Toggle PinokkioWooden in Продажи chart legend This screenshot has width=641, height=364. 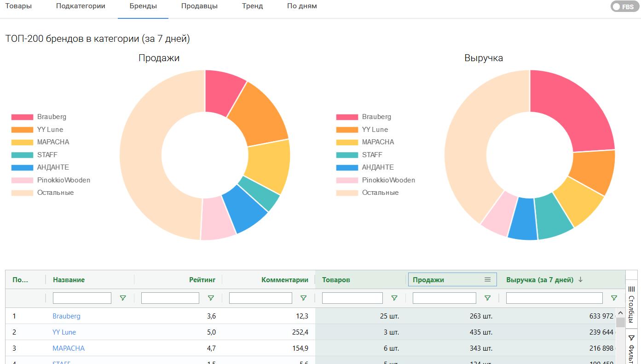coord(51,180)
